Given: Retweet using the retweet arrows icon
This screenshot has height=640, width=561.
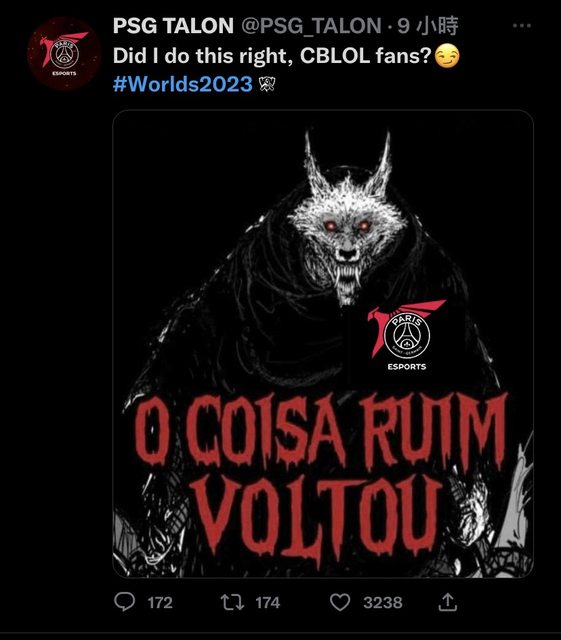Looking at the screenshot, I should 232,602.
